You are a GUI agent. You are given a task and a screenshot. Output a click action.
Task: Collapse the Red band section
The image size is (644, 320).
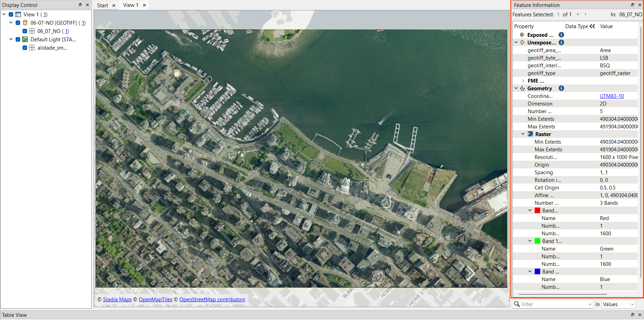click(x=530, y=210)
